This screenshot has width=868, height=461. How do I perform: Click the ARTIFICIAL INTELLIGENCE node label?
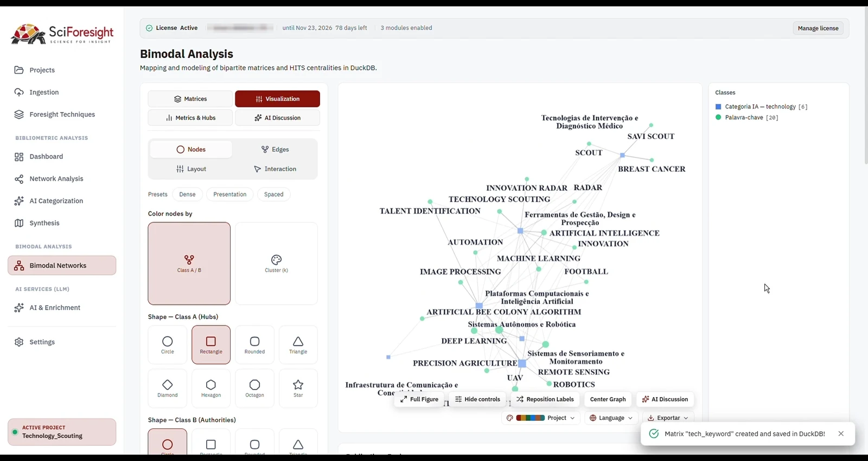click(x=604, y=233)
